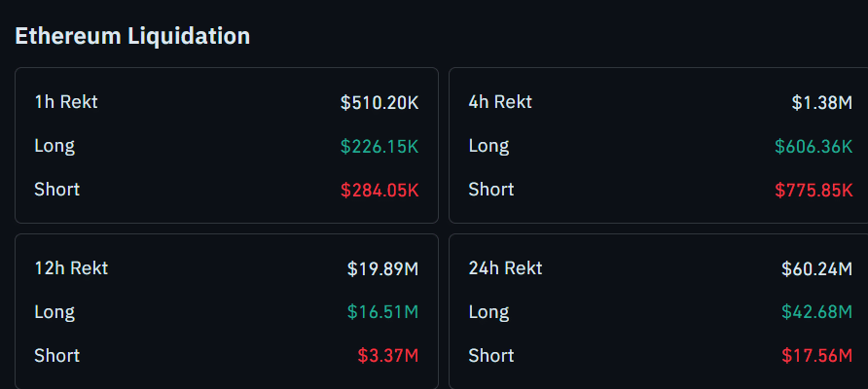This screenshot has height=389, width=868.
Task: Click the 12h Long value $16.51M
Action: pyautogui.click(x=382, y=312)
